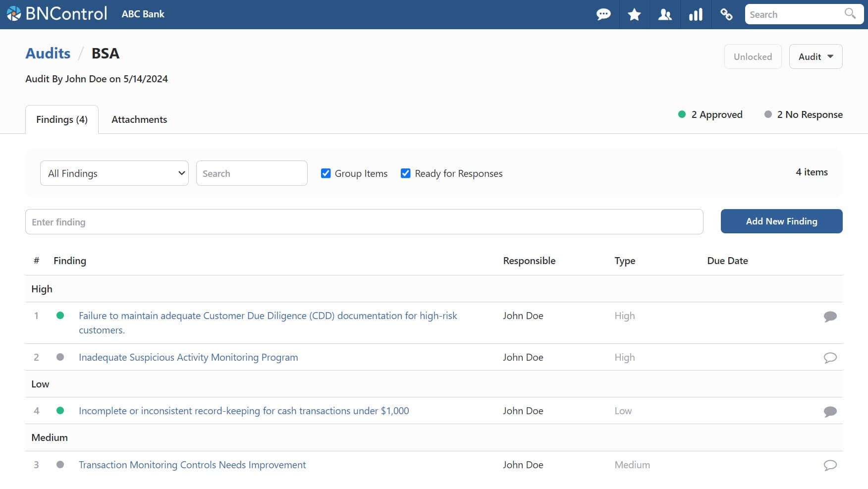Click the Add New Finding button
This screenshot has height=489, width=868.
click(781, 221)
